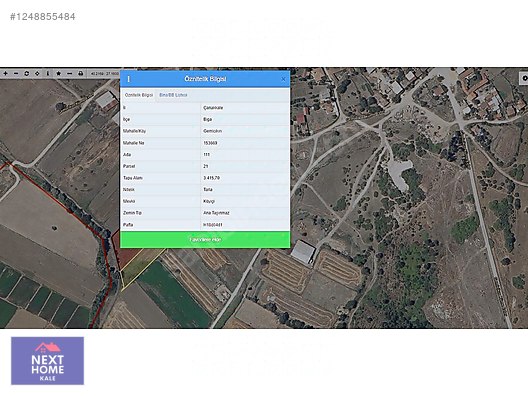The image size is (528, 396).
Task: Click the measure line icon
Action: [69, 73]
